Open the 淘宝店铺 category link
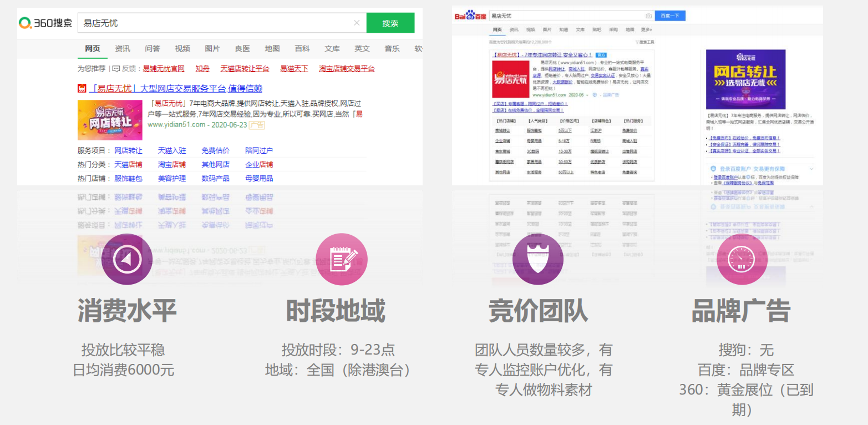This screenshot has height=425, width=868. point(172,165)
